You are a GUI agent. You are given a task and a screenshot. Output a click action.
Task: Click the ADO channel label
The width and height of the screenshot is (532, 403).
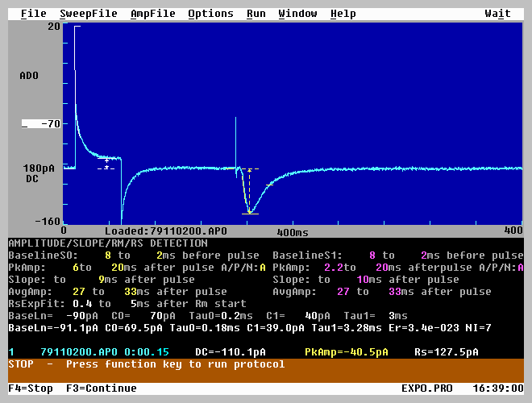click(29, 76)
